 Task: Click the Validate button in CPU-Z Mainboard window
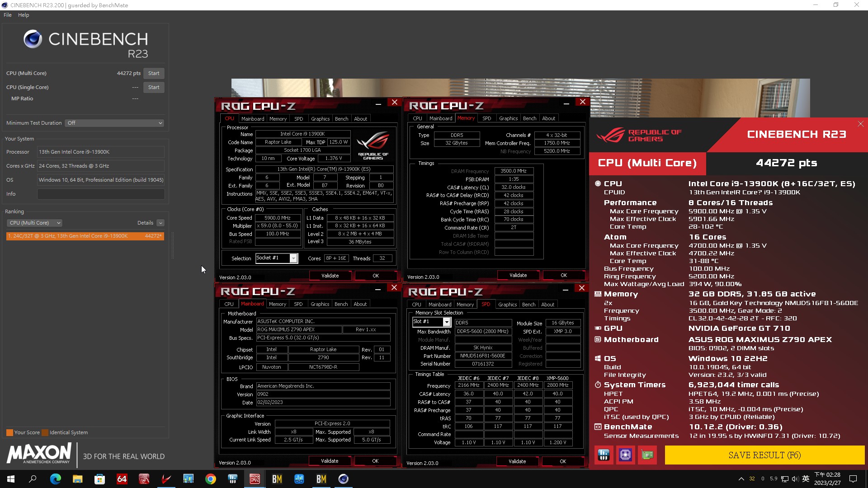point(330,460)
